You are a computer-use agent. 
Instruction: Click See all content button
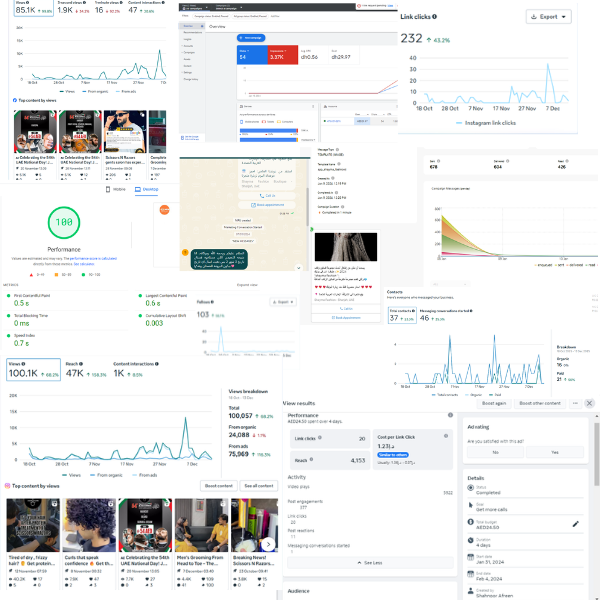click(259, 486)
